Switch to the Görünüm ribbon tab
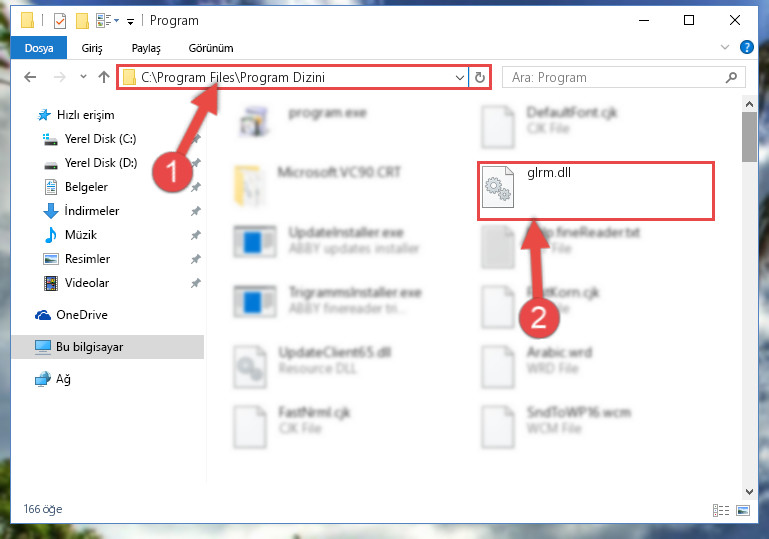The height and width of the screenshot is (539, 769). [211, 48]
